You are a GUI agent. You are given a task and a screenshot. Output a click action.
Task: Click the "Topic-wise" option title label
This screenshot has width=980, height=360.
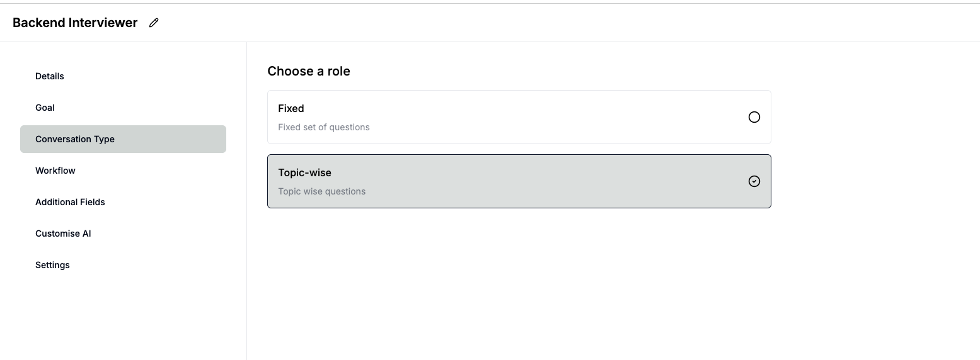pyautogui.click(x=304, y=172)
